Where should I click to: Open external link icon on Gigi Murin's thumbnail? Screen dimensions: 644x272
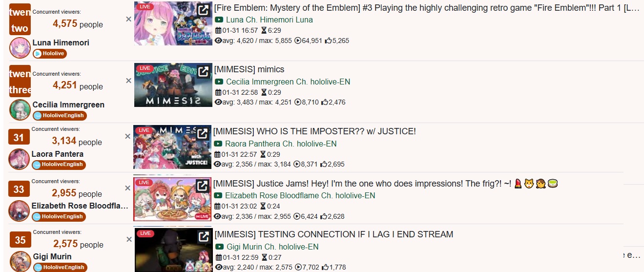[204, 237]
